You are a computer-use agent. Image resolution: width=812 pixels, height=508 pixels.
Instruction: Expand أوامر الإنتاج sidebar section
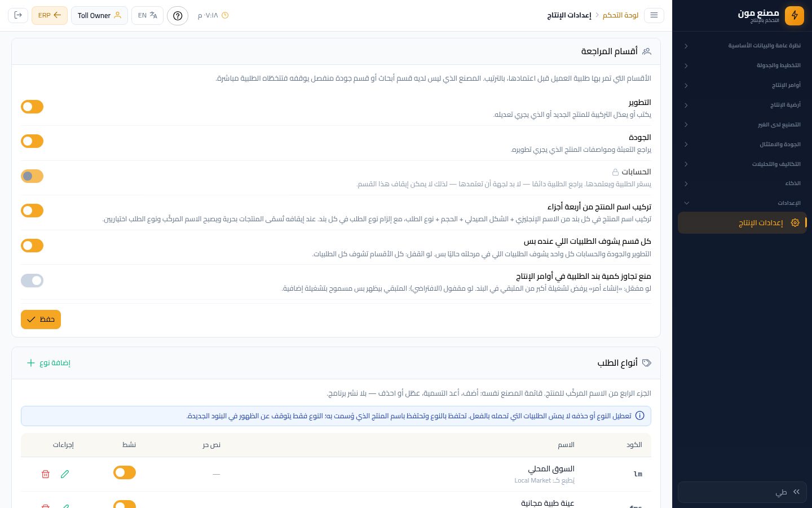point(742,85)
